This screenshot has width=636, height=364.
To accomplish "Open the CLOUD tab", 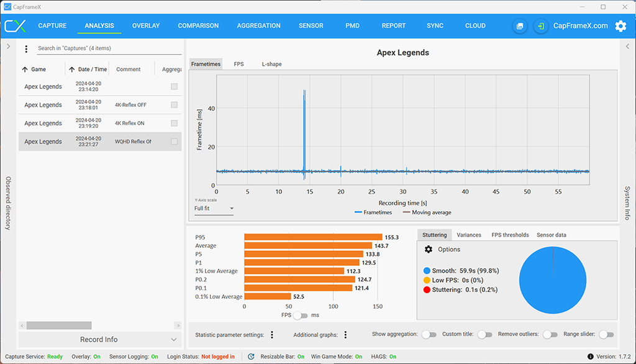I will [475, 25].
